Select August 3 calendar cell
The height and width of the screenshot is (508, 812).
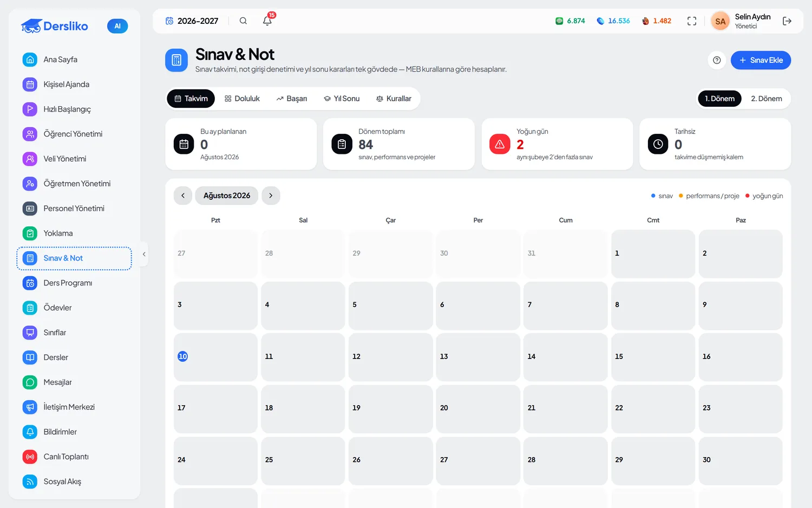215,305
